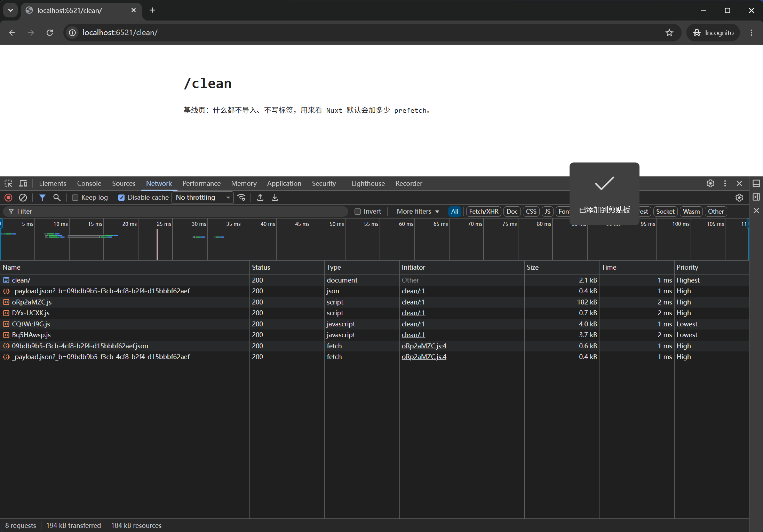The height and width of the screenshot is (532, 763).
Task: Toggle the network filter funnel icon
Action: [42, 198]
